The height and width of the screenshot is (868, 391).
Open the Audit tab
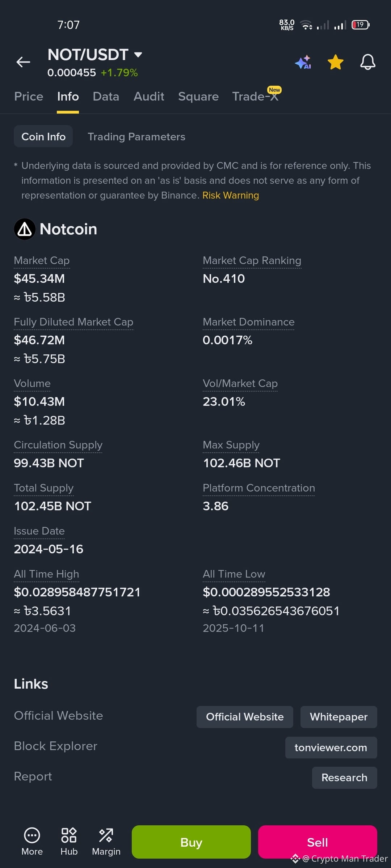pyautogui.click(x=149, y=97)
